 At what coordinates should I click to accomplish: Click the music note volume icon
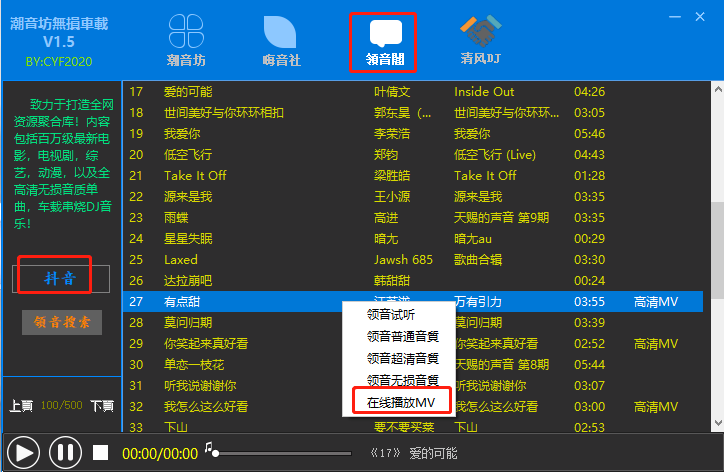point(209,447)
